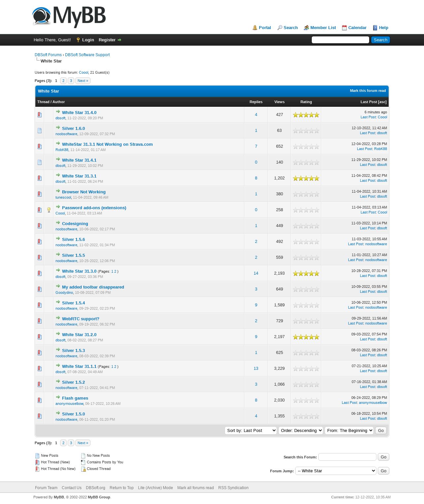
Task: Click the blue Search button in header
Action: pyautogui.click(x=380, y=40)
